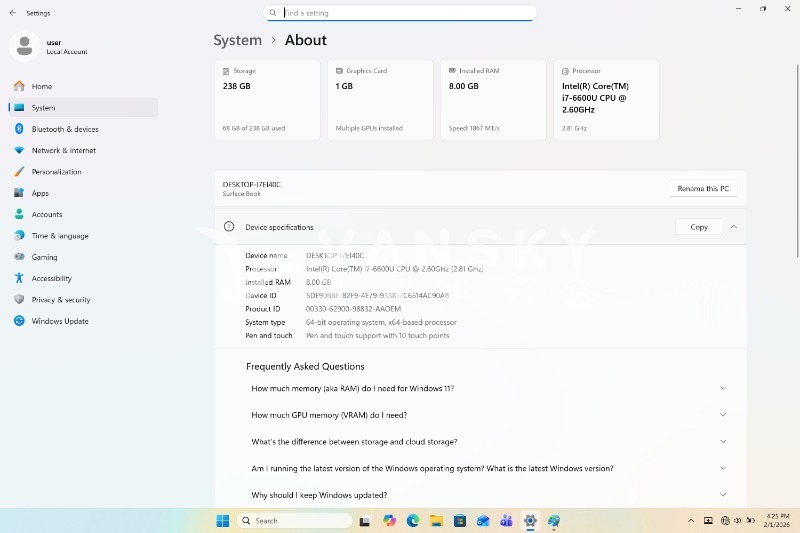Open Bluetooth & devices settings
The width and height of the screenshot is (800, 533).
83,129
